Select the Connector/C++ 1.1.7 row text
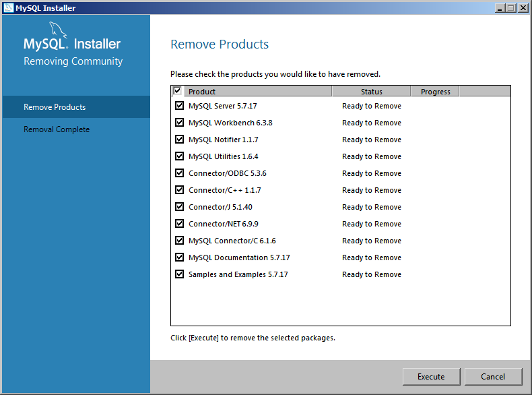Screen dimensions: 532x395 click(225, 190)
